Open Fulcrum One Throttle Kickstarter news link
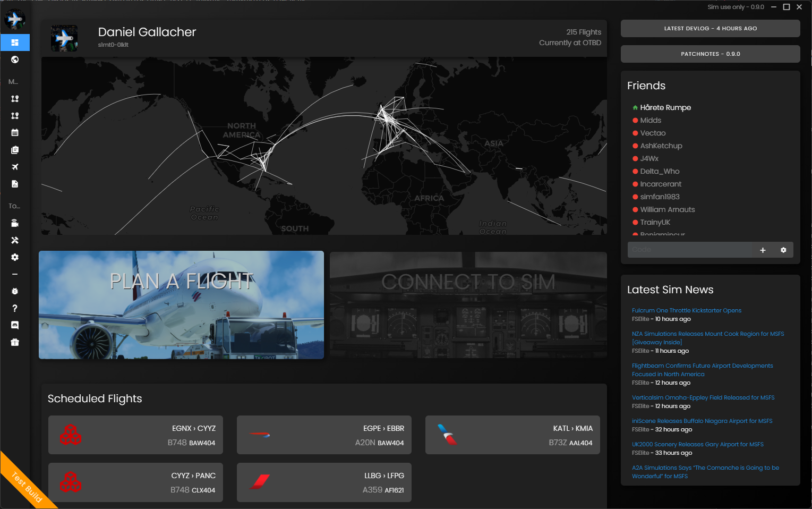This screenshot has width=812, height=509. point(686,310)
